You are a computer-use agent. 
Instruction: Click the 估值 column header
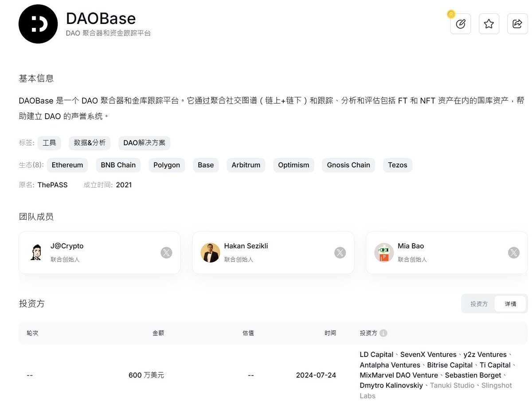point(248,333)
